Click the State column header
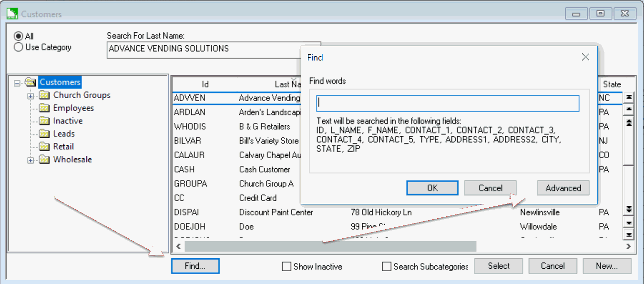This screenshot has height=284, width=644. (612, 84)
